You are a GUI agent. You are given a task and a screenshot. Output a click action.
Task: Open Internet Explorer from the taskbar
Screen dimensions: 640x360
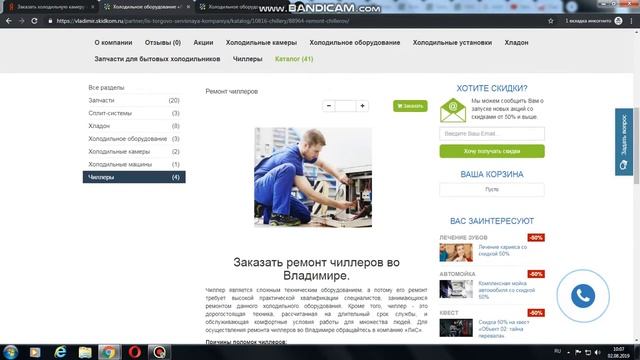click(x=60, y=352)
